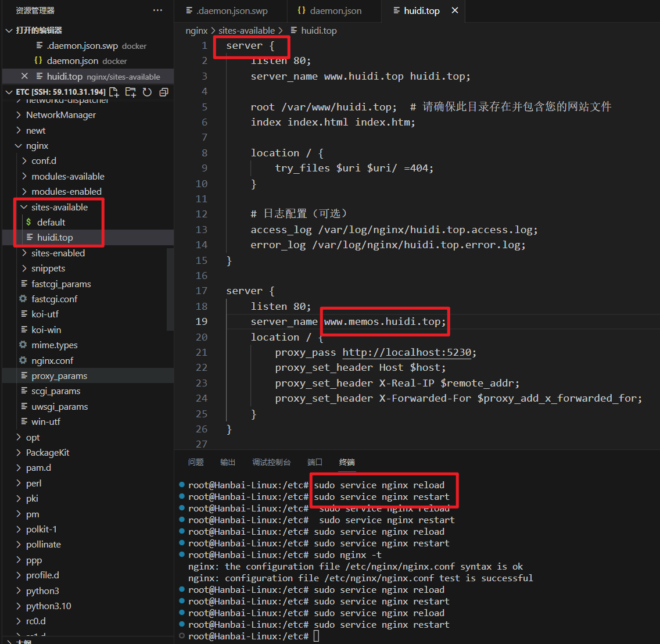Screen dimensions: 660x644
Task: Refresh the explorer file tree
Action: (x=147, y=92)
